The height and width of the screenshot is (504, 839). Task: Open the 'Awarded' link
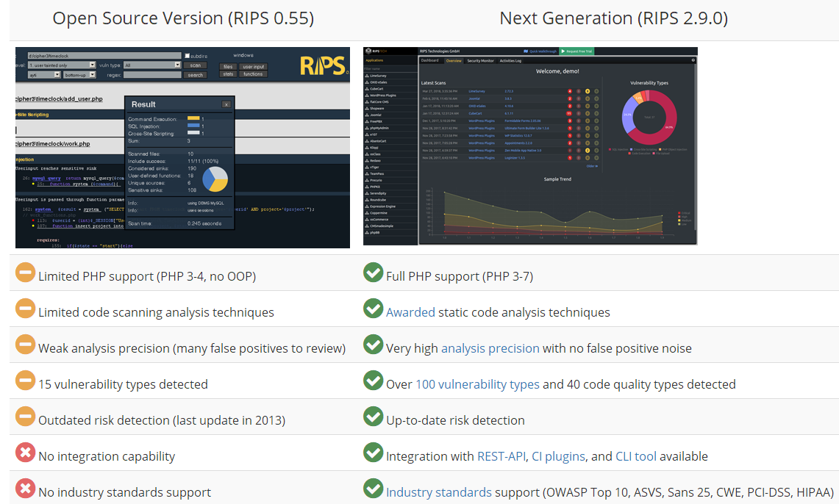(410, 313)
